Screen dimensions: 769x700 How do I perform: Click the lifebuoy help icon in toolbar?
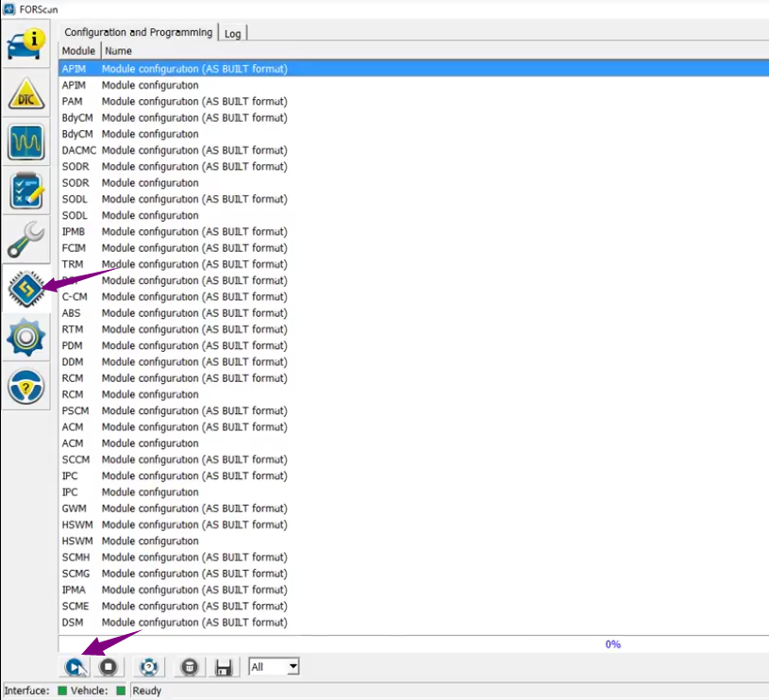coord(149,667)
